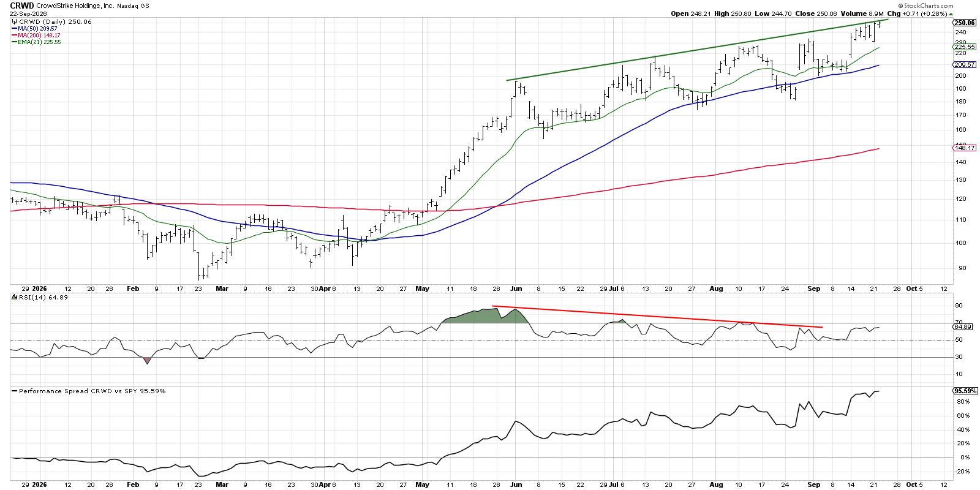The image size is (980, 490).
Task: Click the CRWD (Daily) 250.06 legend label
Action: (55, 21)
